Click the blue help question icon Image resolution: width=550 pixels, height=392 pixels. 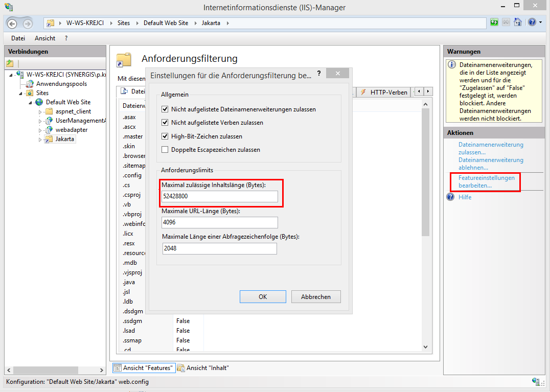click(532, 22)
